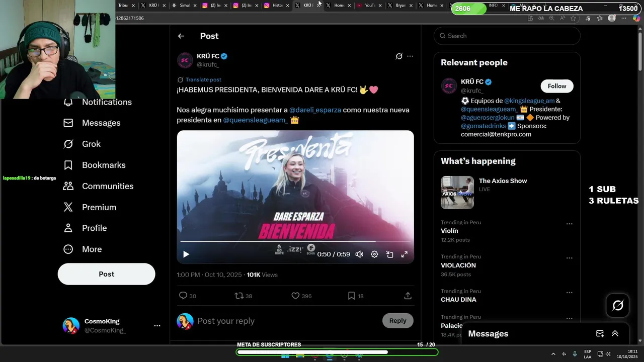Image resolution: width=644 pixels, height=362 pixels.
Task: Open Grok in the sidebar
Action: point(82,144)
